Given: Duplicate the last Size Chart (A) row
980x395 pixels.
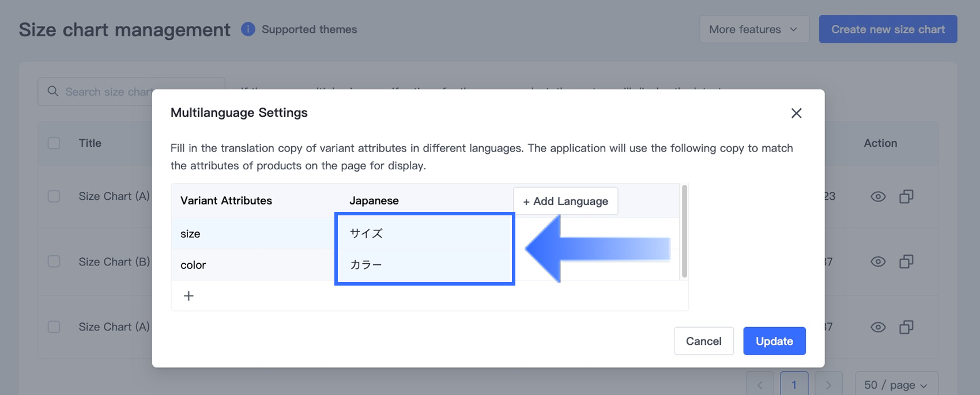Looking at the screenshot, I should [906, 327].
